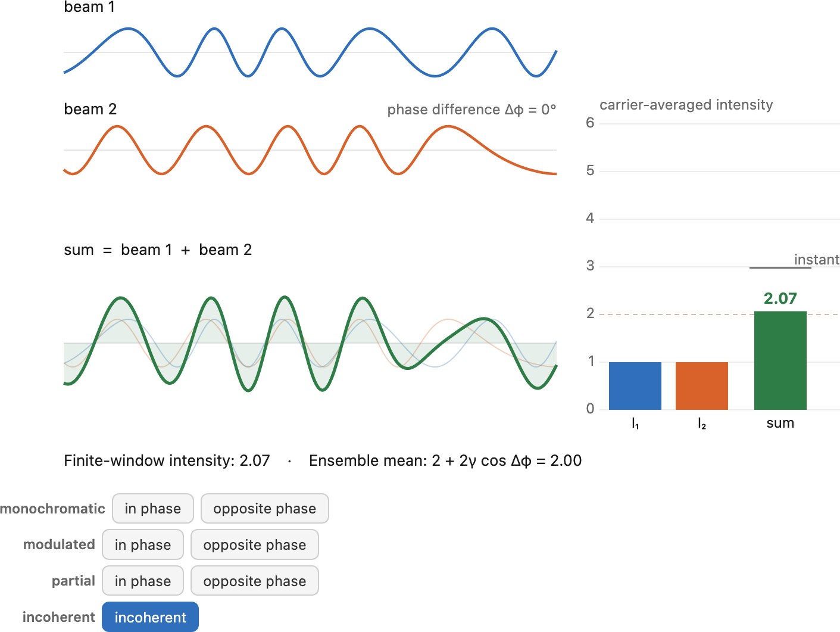Select monochromatic opposite phase preset
This screenshot has width=840, height=632.
point(265,509)
